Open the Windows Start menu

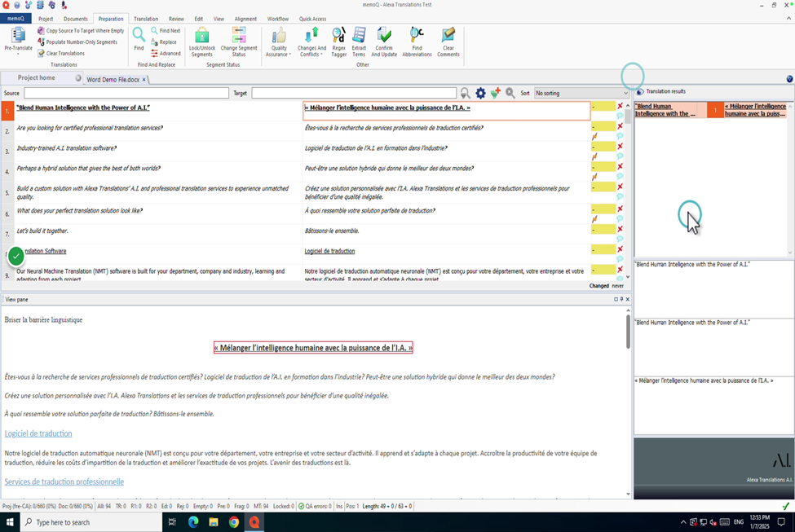point(10,522)
